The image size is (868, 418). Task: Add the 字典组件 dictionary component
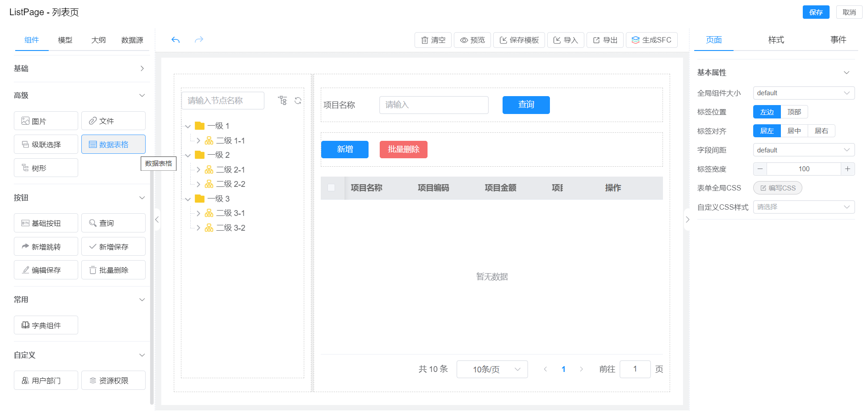(46, 325)
